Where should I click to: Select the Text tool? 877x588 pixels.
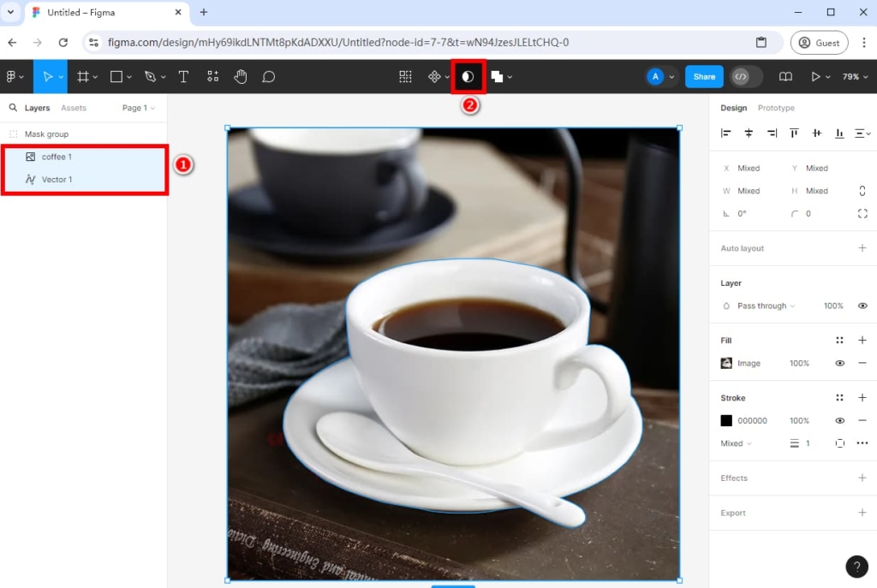(183, 76)
